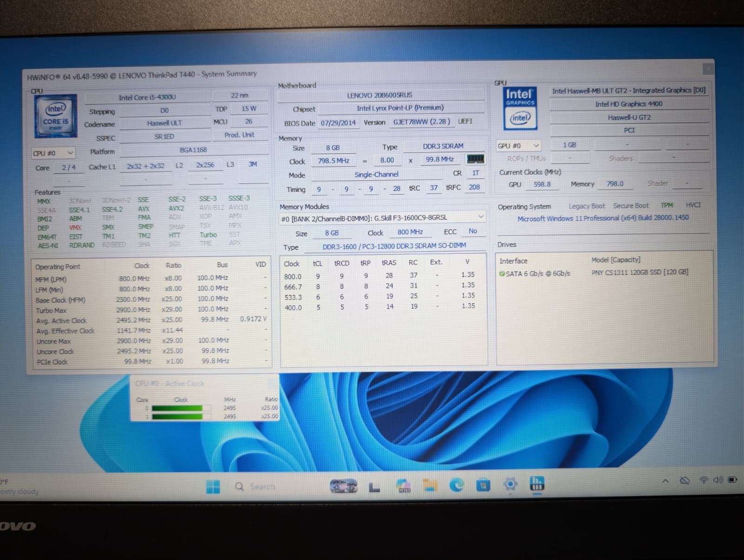
Task: Click the Intel Core i5 CPU logo
Action: pos(55,116)
